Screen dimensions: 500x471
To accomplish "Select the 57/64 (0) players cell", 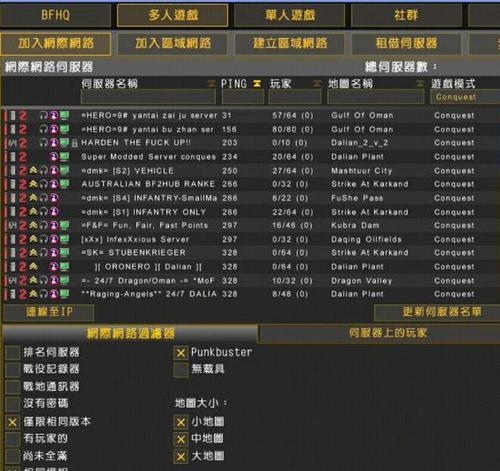I will pyautogui.click(x=293, y=116).
